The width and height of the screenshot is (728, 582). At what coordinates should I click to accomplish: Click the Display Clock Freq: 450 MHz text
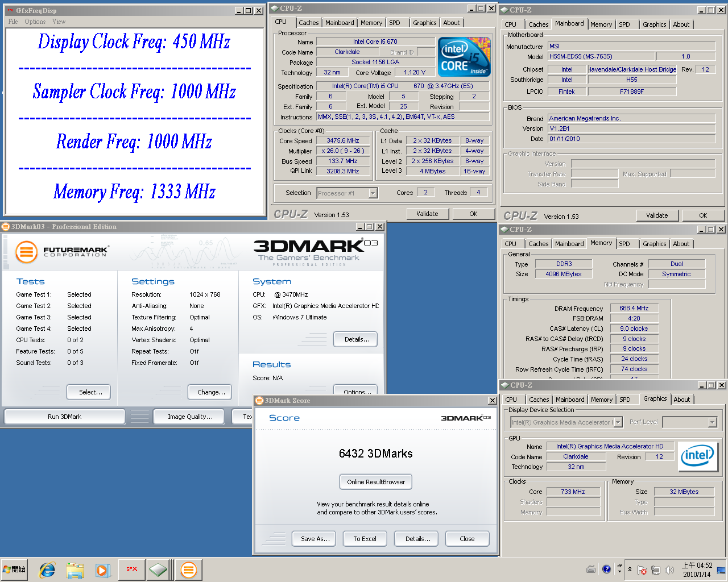pyautogui.click(x=134, y=41)
